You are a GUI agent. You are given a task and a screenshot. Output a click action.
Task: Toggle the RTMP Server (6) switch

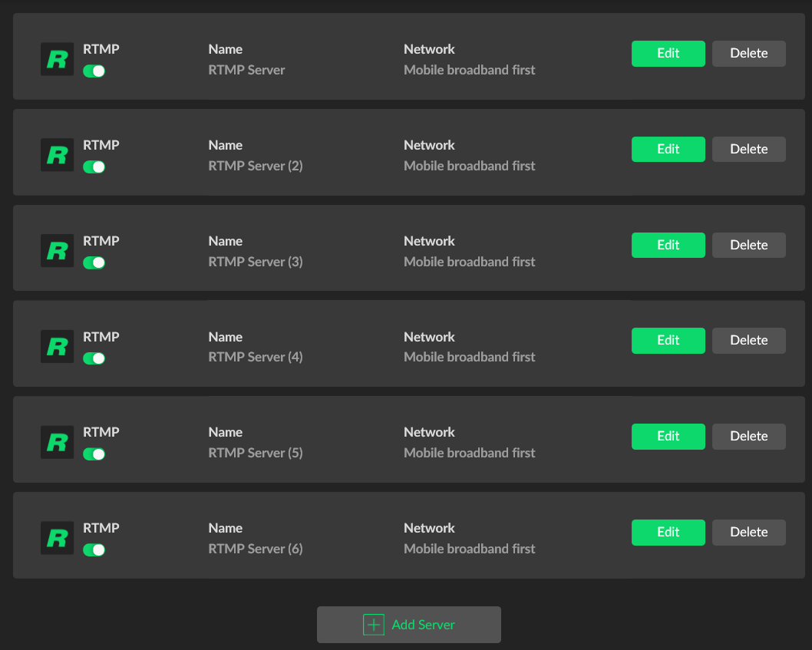[x=94, y=549]
